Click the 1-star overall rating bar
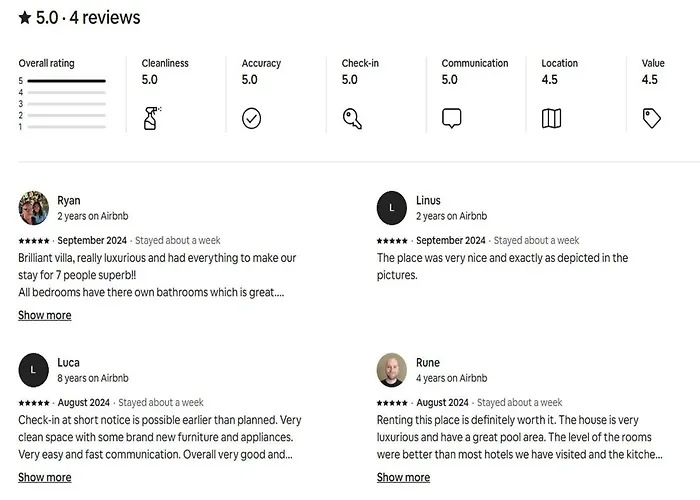700x500 pixels. coord(67,127)
